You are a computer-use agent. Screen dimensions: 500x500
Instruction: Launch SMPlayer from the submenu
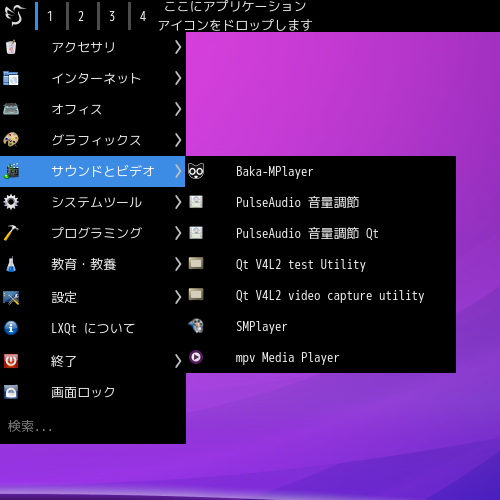point(321,326)
